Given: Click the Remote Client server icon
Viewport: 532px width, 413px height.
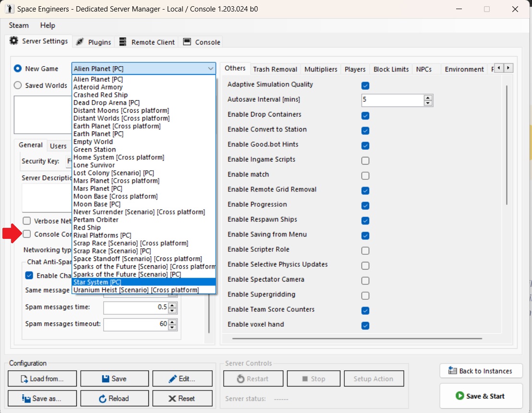Looking at the screenshot, I should click(x=123, y=42).
